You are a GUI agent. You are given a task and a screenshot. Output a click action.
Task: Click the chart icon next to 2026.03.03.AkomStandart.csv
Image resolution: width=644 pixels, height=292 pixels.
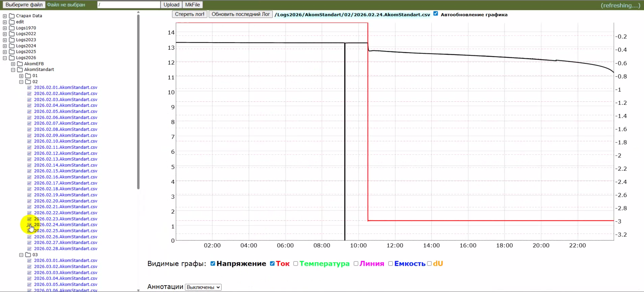tap(29, 272)
